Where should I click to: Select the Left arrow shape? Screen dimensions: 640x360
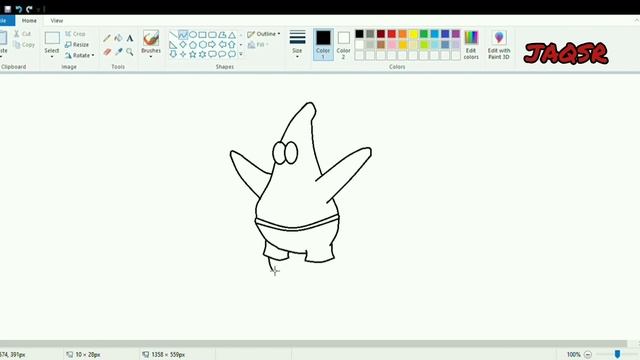222,44
